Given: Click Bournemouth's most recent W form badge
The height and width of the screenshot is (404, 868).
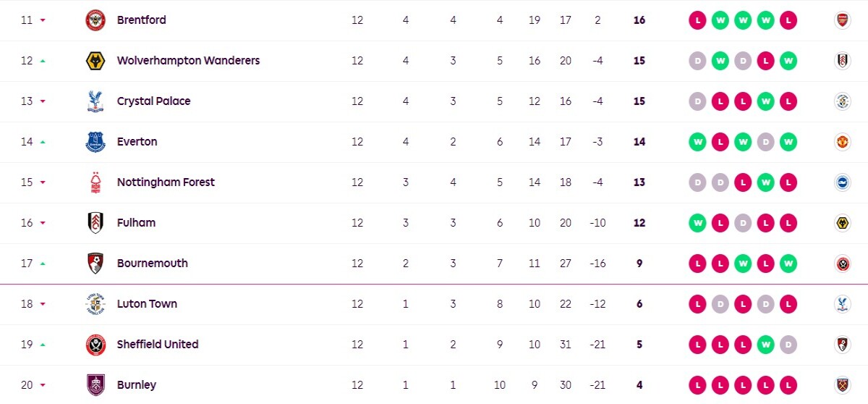Looking at the screenshot, I should coord(788,264).
